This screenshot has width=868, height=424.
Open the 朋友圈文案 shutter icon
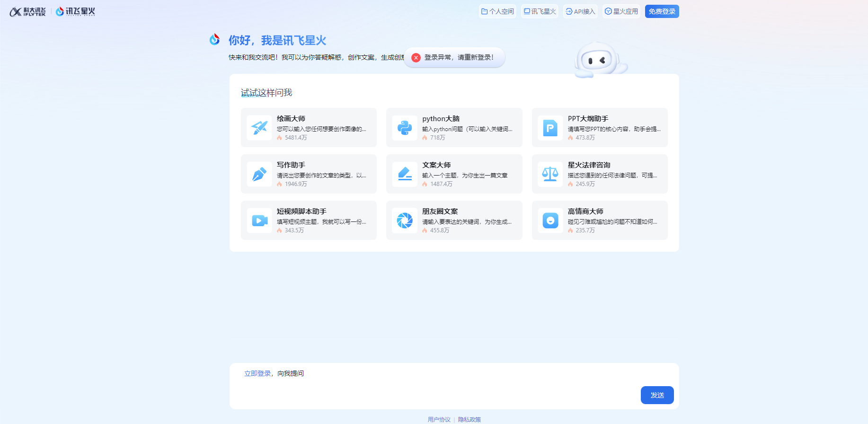[405, 221]
